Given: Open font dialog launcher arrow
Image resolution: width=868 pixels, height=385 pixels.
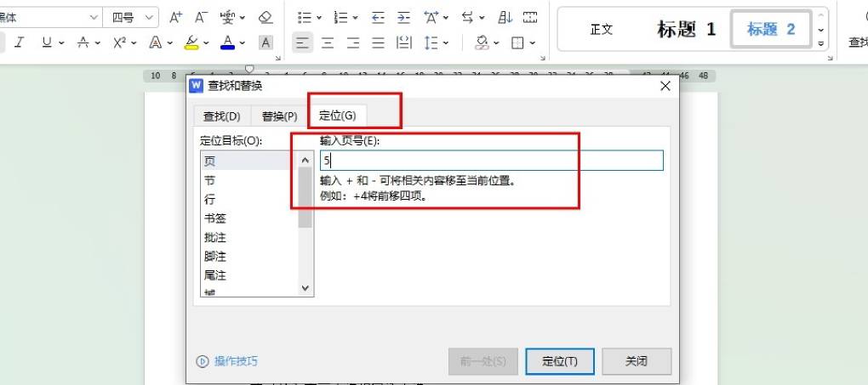Looking at the screenshot, I should pos(278,58).
